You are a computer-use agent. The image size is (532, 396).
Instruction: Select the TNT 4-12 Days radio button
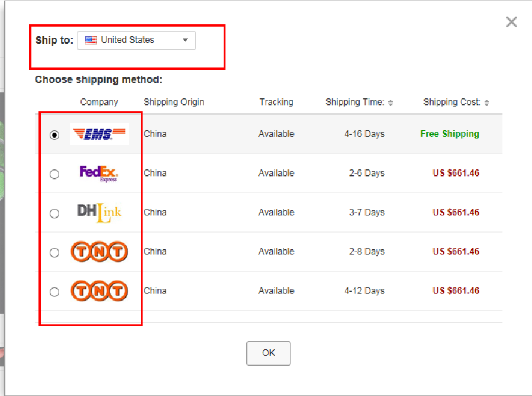coord(54,292)
